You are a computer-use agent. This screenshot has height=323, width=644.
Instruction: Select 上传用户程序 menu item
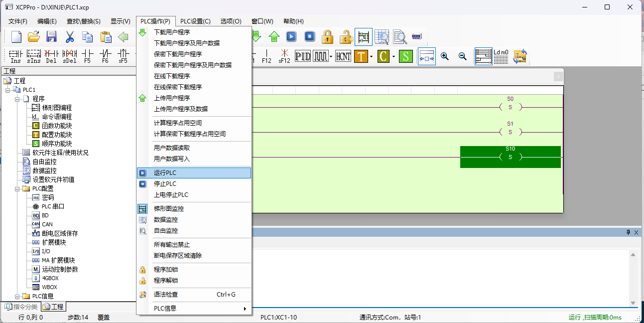pos(194,98)
